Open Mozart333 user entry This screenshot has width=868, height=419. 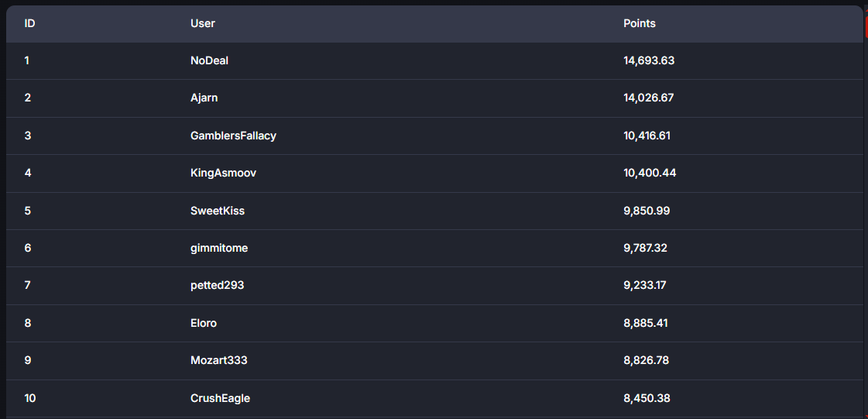point(218,361)
